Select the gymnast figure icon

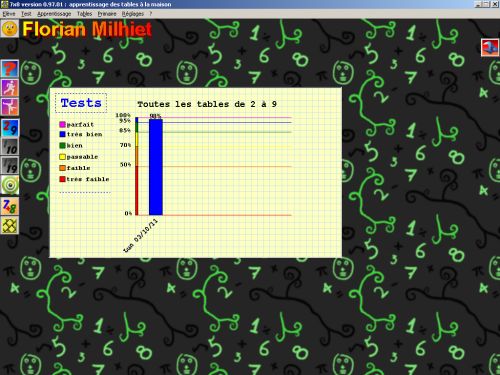[10, 107]
